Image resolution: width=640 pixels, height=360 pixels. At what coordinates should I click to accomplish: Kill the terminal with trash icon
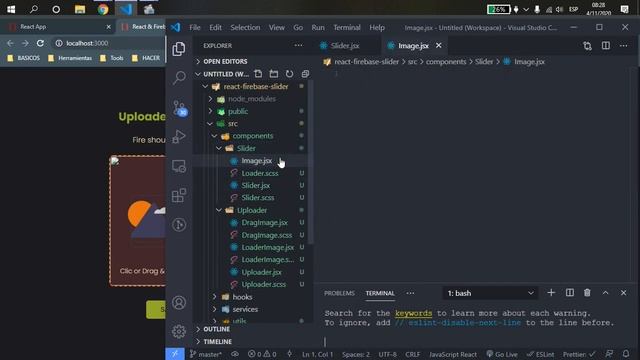coord(587,293)
